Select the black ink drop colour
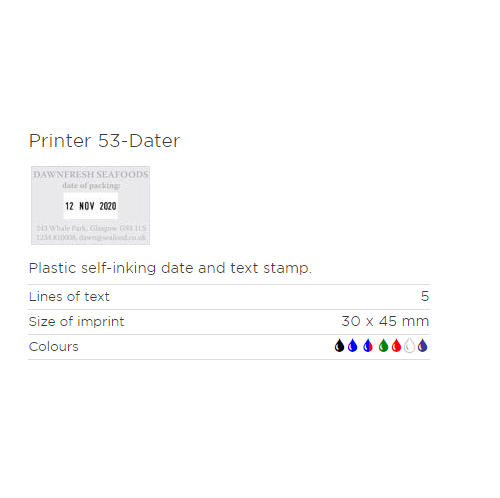Image resolution: width=500 pixels, height=498 pixels. click(339, 346)
